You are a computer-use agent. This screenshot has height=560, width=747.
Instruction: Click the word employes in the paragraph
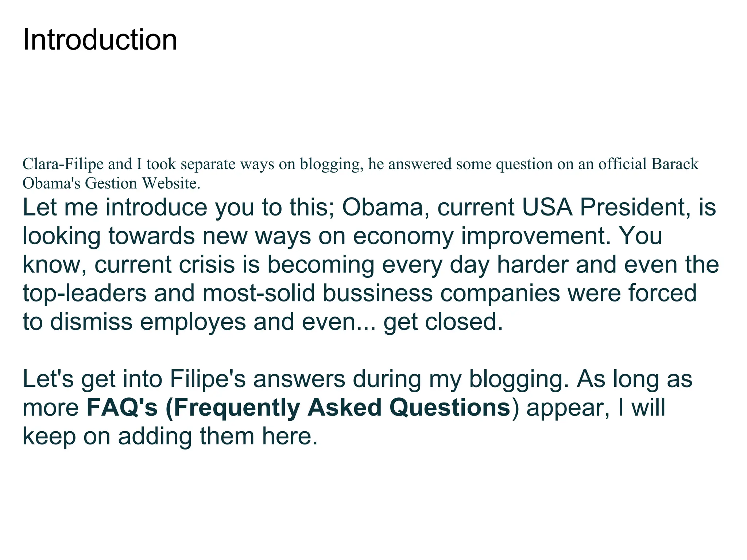193,322
